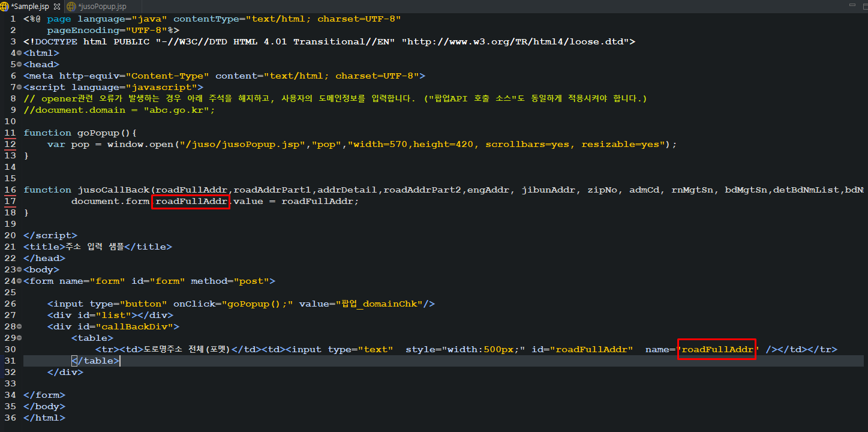
Task: Click line number 36 in the gutter
Action: tap(10, 418)
